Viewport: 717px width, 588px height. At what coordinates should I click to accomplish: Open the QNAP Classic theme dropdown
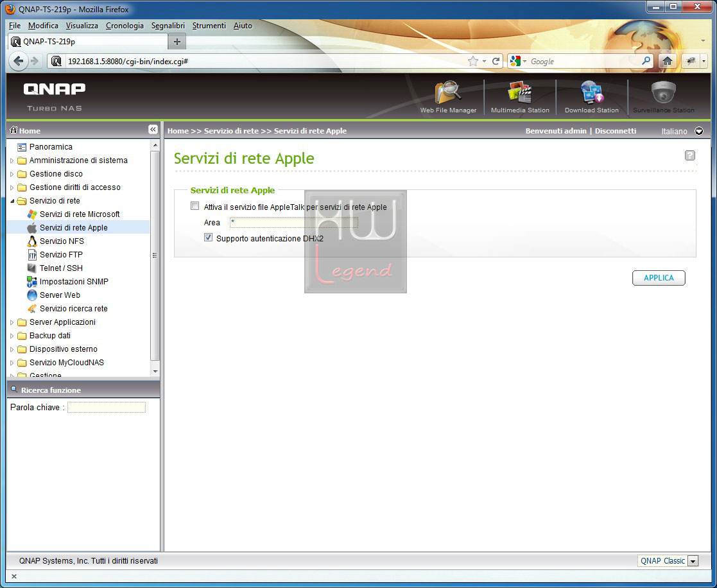click(x=693, y=561)
